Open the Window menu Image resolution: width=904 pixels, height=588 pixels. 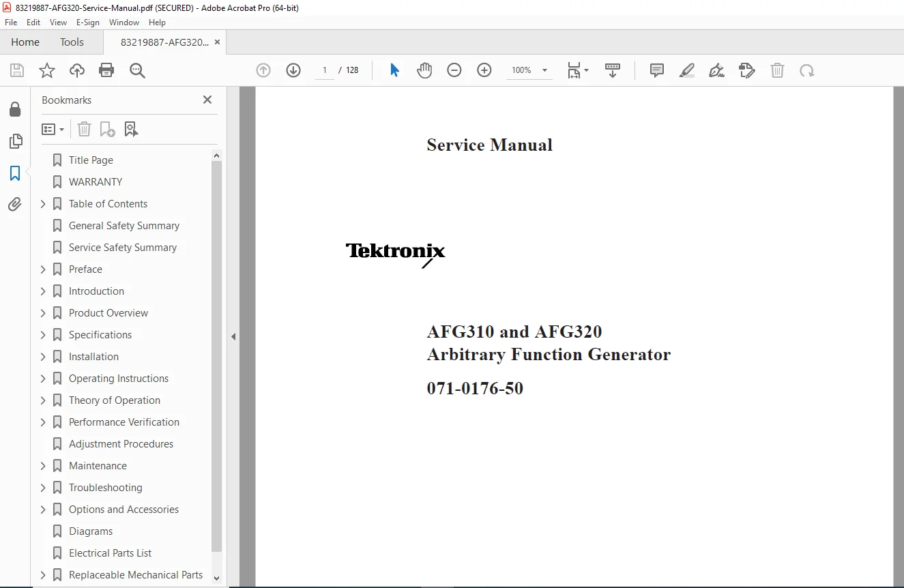click(x=124, y=23)
